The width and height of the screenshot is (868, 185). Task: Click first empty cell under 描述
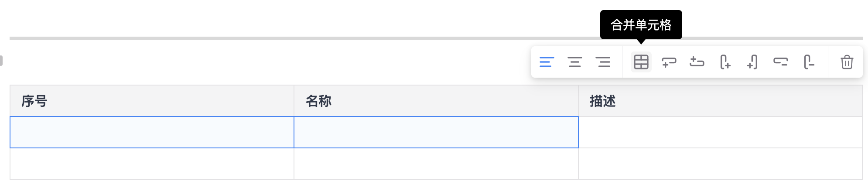click(x=720, y=132)
